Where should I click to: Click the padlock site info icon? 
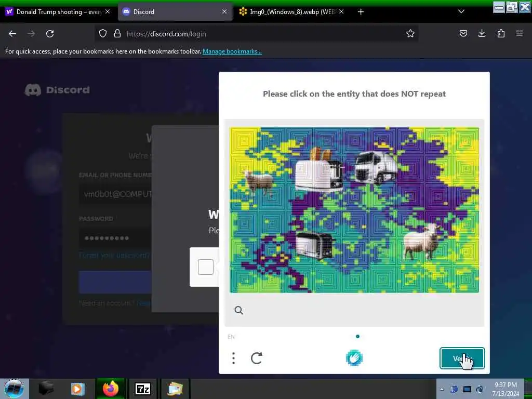[x=117, y=34]
